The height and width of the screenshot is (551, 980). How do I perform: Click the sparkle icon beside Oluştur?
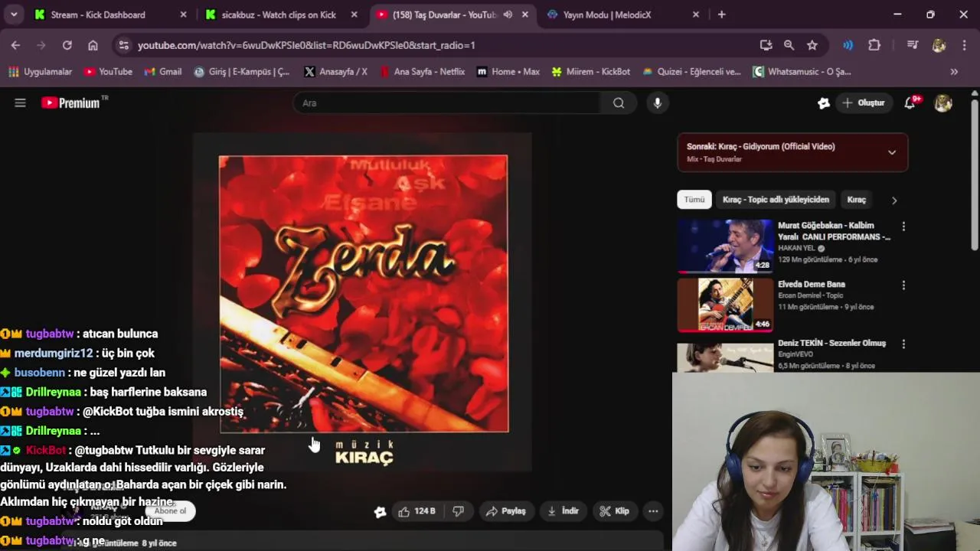click(x=824, y=103)
